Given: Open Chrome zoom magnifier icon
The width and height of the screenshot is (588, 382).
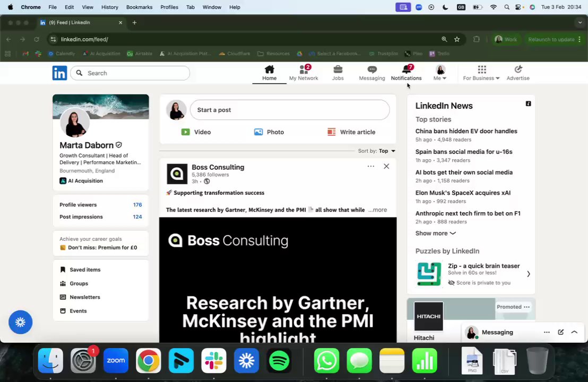Looking at the screenshot, I should (x=444, y=39).
